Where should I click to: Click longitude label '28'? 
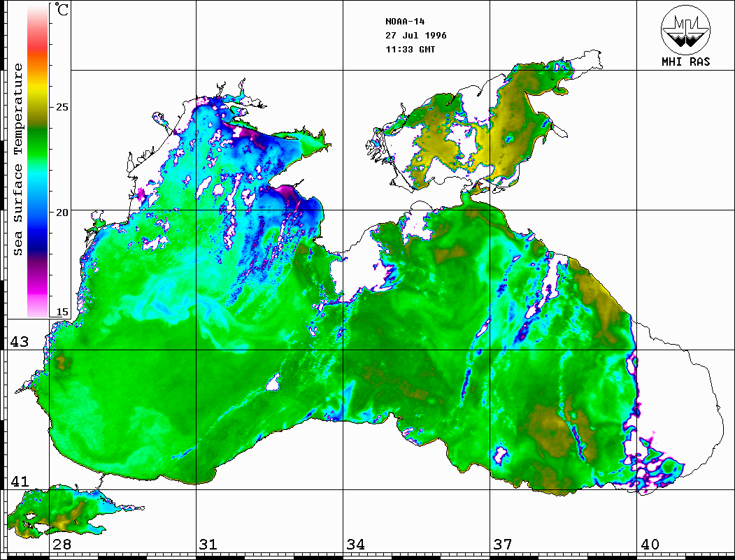tap(62, 544)
